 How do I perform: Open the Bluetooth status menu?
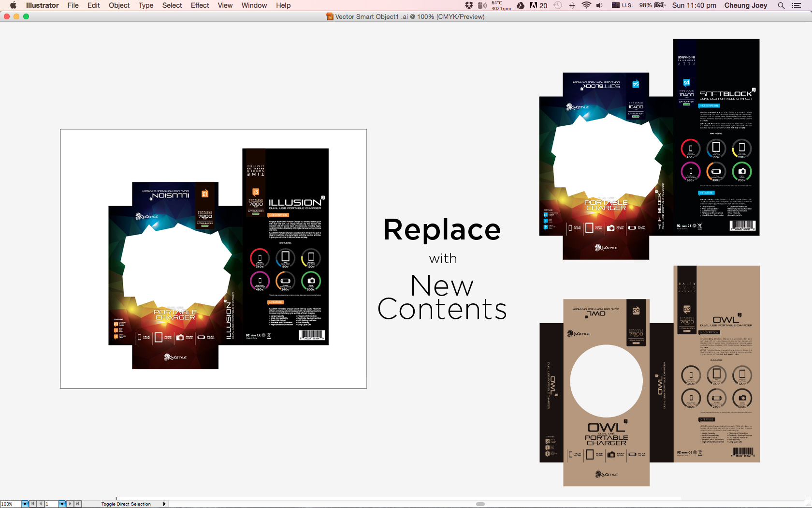coord(572,5)
